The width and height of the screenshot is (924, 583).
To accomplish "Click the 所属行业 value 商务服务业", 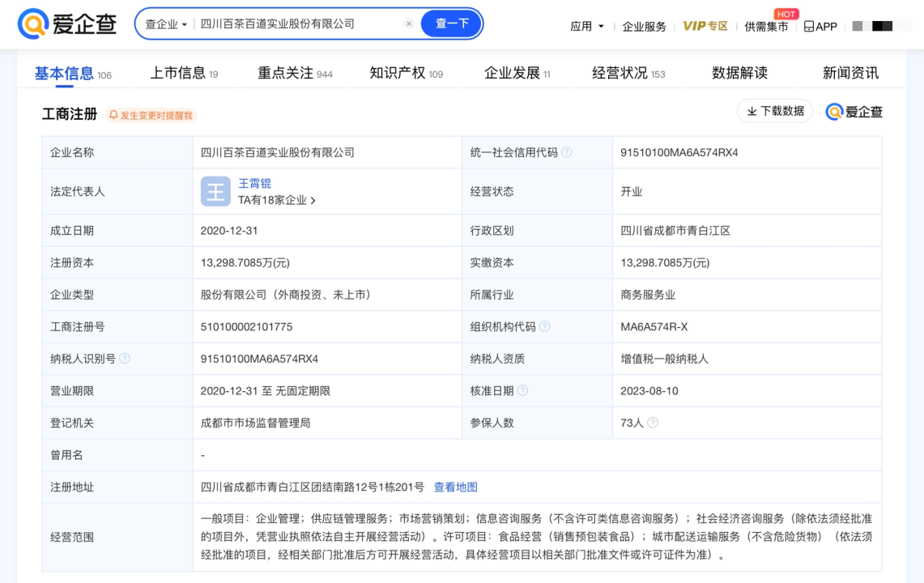I will (648, 295).
